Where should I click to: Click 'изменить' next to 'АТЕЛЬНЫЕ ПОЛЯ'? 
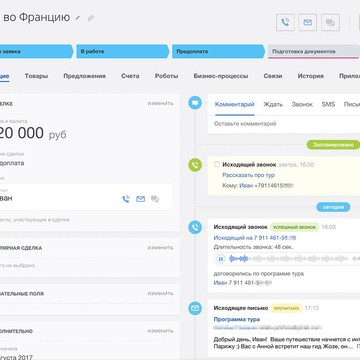click(x=160, y=293)
